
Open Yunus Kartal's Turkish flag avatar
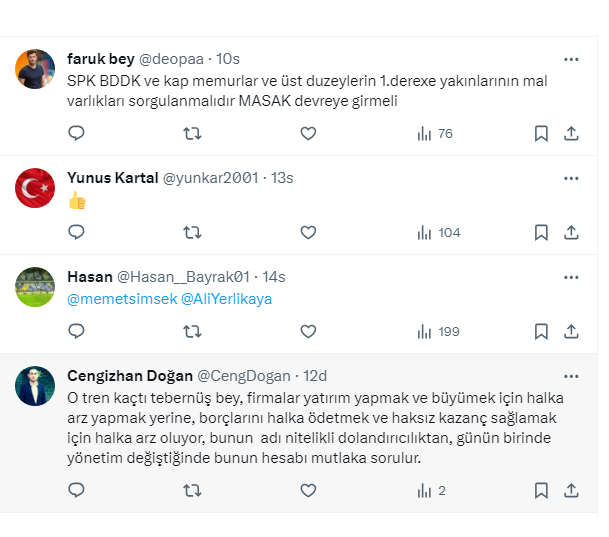pos(36,188)
